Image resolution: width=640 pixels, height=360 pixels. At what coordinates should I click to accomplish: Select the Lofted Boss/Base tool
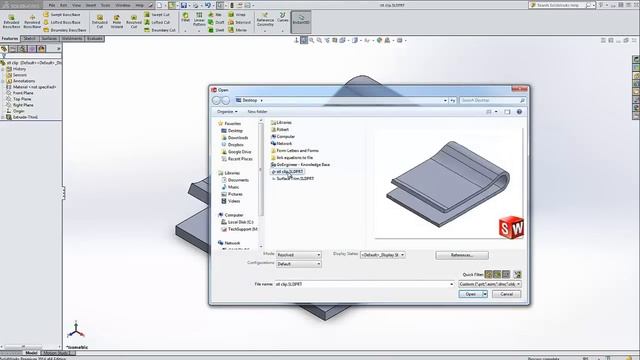(x=62, y=22)
